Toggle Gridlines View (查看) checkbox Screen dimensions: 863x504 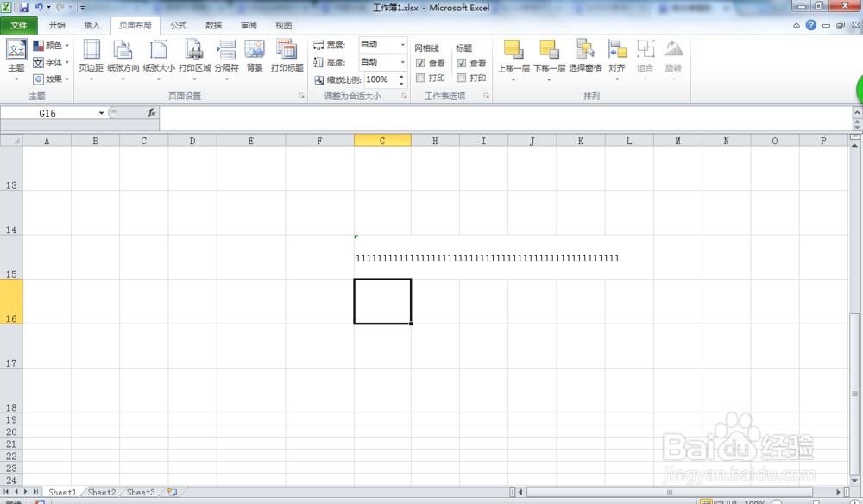[420, 63]
